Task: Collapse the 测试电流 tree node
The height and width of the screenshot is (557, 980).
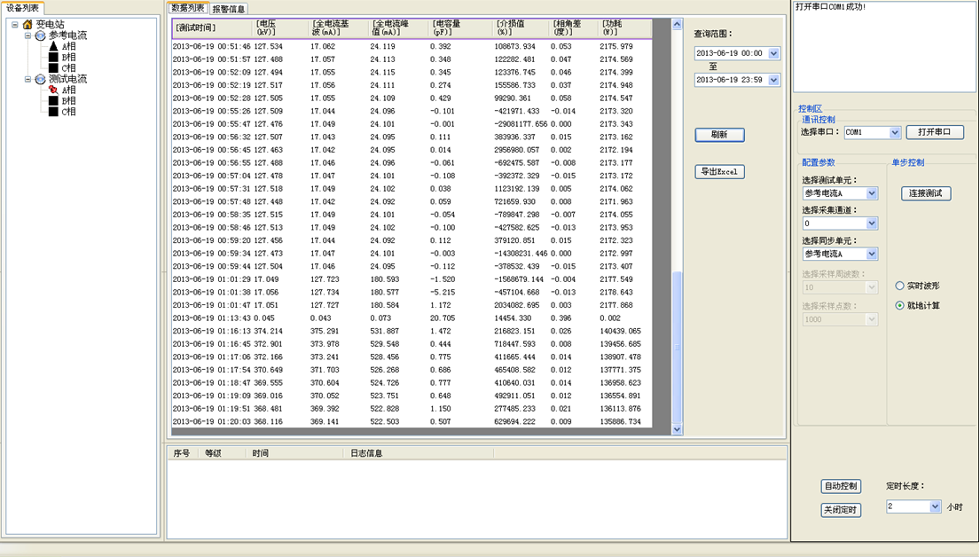Action: click(27, 80)
